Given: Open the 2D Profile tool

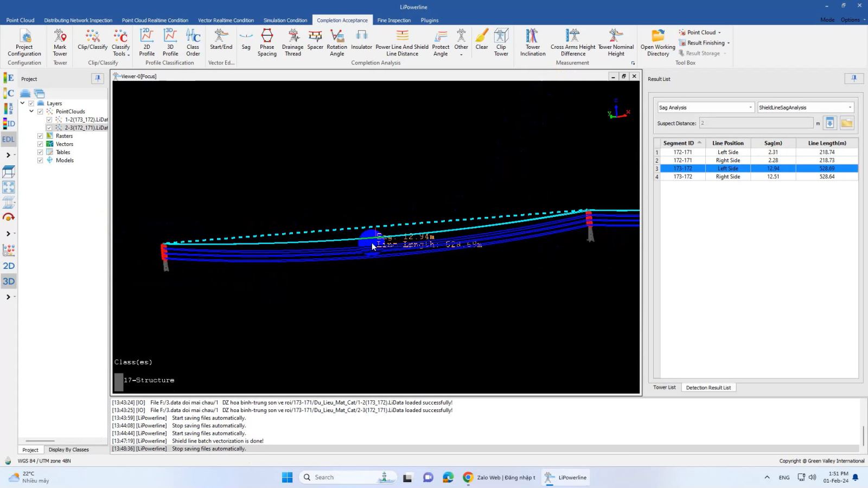Looking at the screenshot, I should [x=147, y=43].
